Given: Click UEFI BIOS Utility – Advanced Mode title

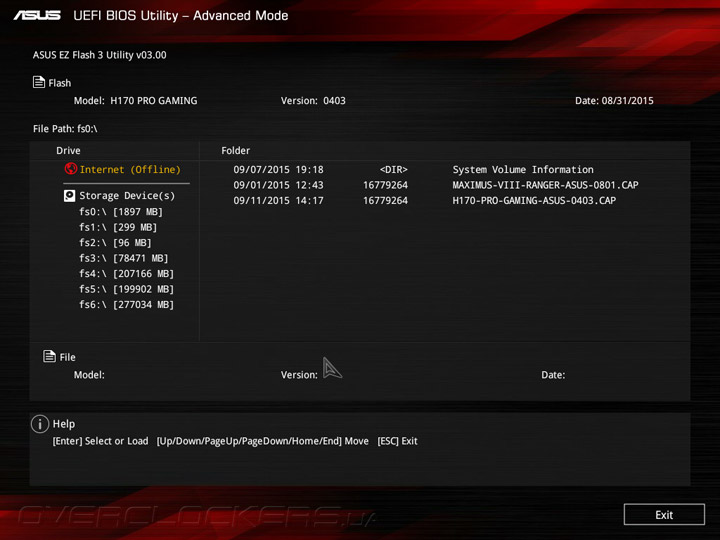Looking at the screenshot, I should tap(181, 16).
